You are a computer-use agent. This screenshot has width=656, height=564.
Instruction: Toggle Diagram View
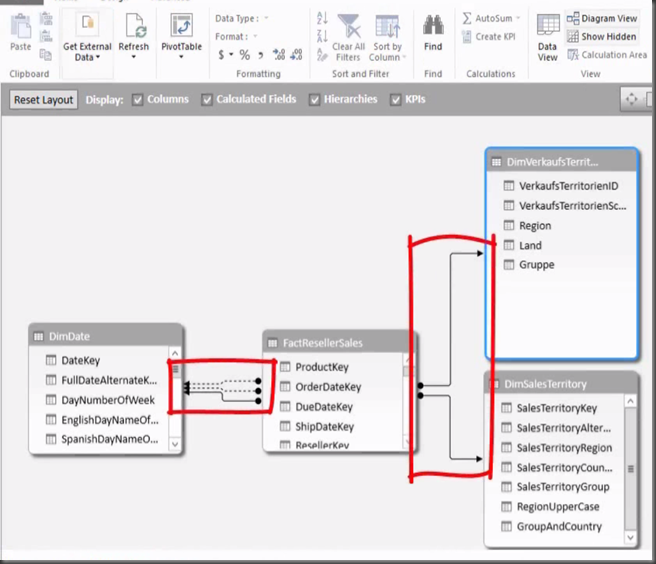[x=602, y=18]
